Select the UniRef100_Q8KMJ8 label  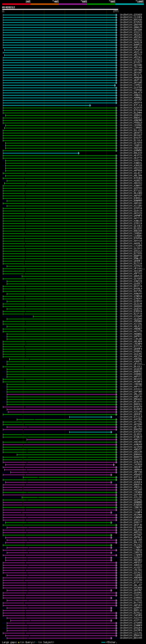coord(131,276)
